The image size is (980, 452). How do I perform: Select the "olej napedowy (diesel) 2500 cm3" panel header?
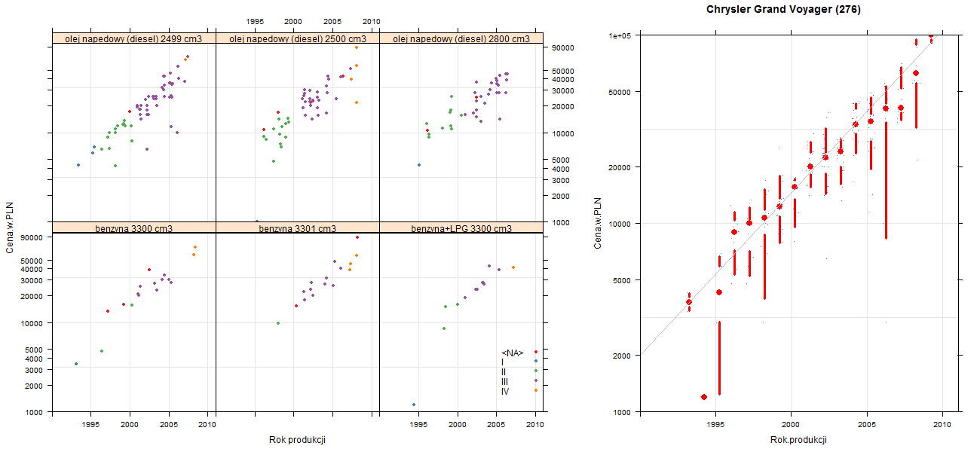click(298, 38)
